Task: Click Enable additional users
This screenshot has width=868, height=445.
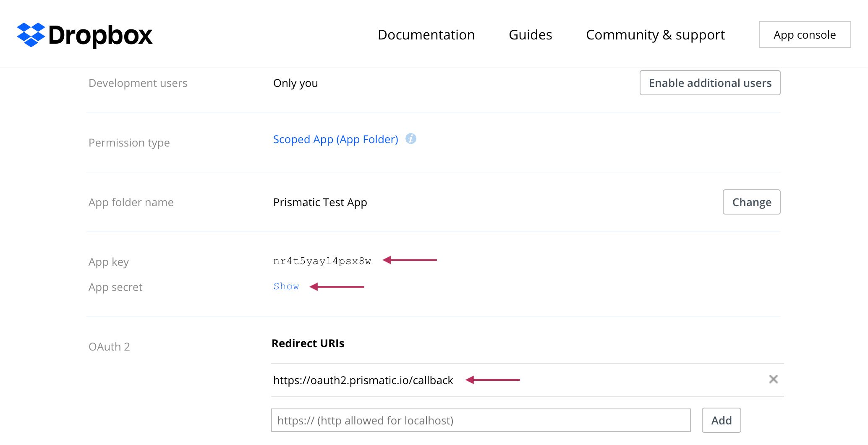Action: [710, 83]
